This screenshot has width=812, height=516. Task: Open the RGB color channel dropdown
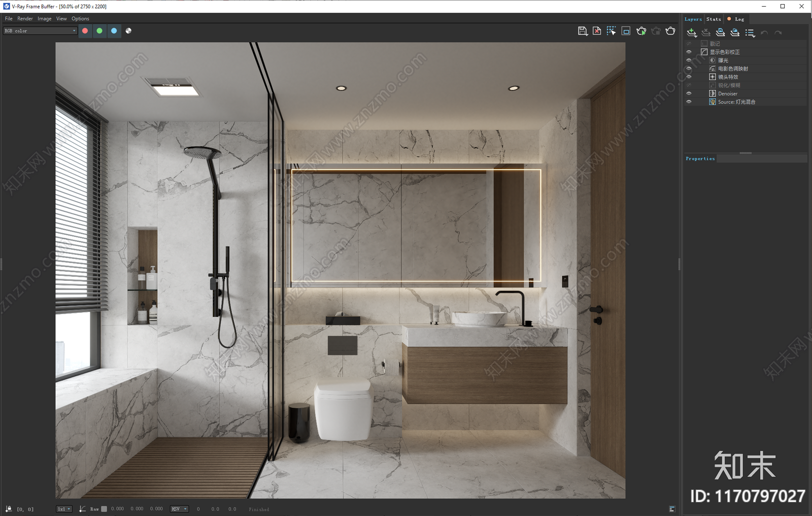pyautogui.click(x=40, y=31)
